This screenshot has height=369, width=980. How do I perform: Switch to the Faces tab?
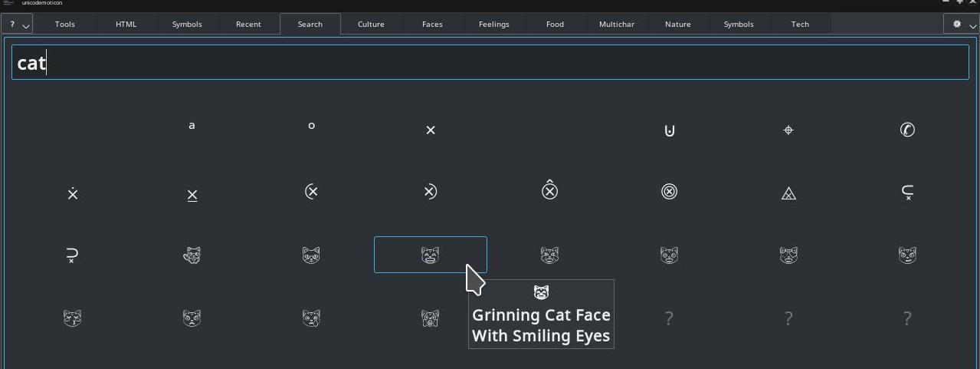point(432,24)
